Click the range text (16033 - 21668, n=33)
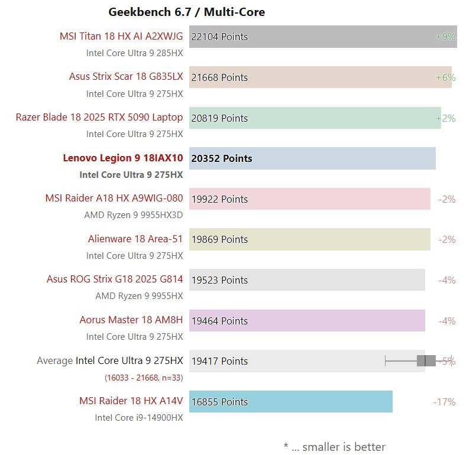 [144, 378]
